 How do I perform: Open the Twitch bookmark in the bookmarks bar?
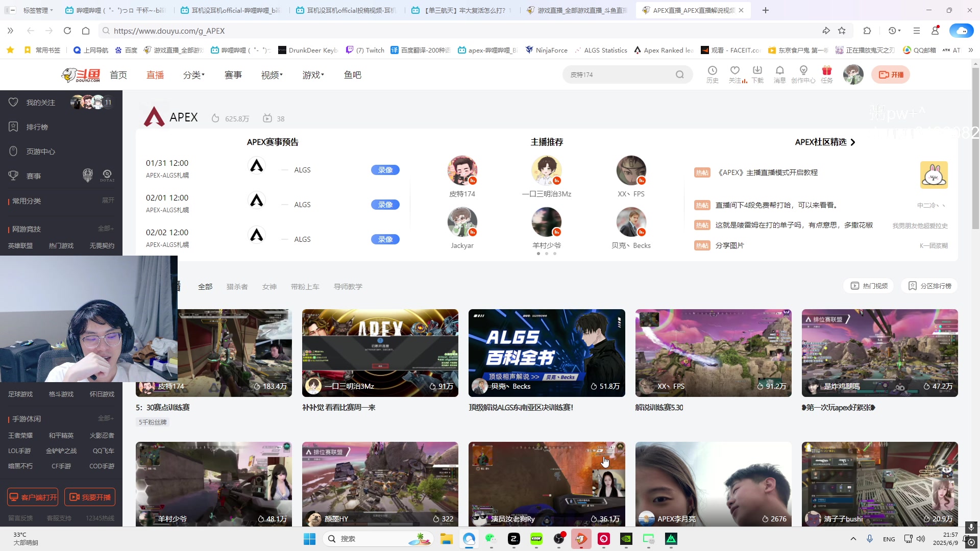365,50
